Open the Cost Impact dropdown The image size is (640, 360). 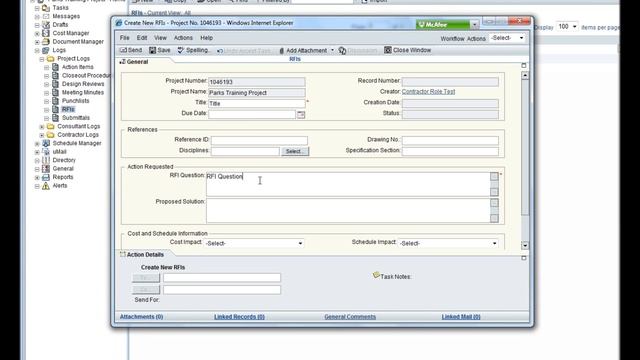(254, 243)
